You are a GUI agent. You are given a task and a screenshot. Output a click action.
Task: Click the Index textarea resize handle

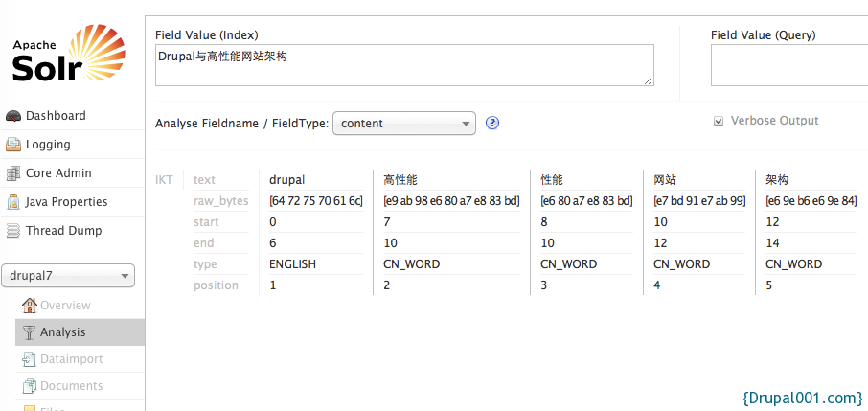tap(649, 80)
